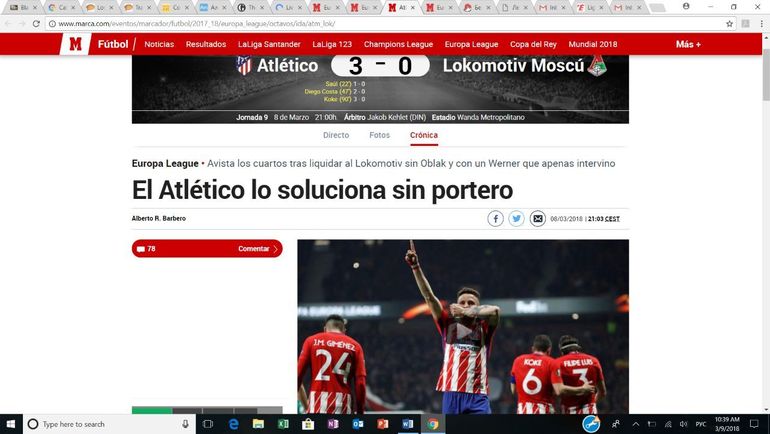The width and height of the screenshot is (770, 434).
Task: Click headline El Atlético lo soluciona sin portero
Action: point(323,190)
